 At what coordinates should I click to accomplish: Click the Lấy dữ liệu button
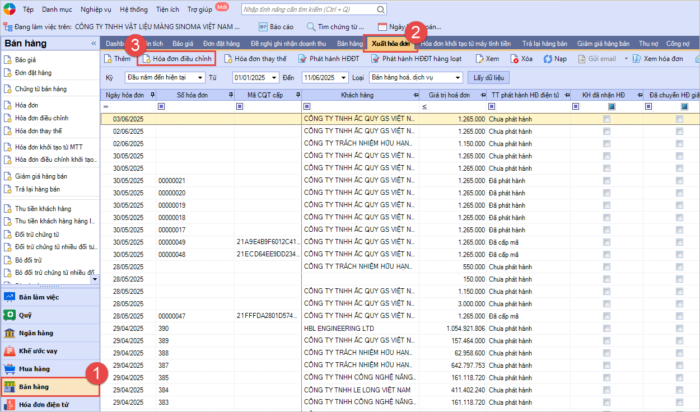click(x=490, y=76)
